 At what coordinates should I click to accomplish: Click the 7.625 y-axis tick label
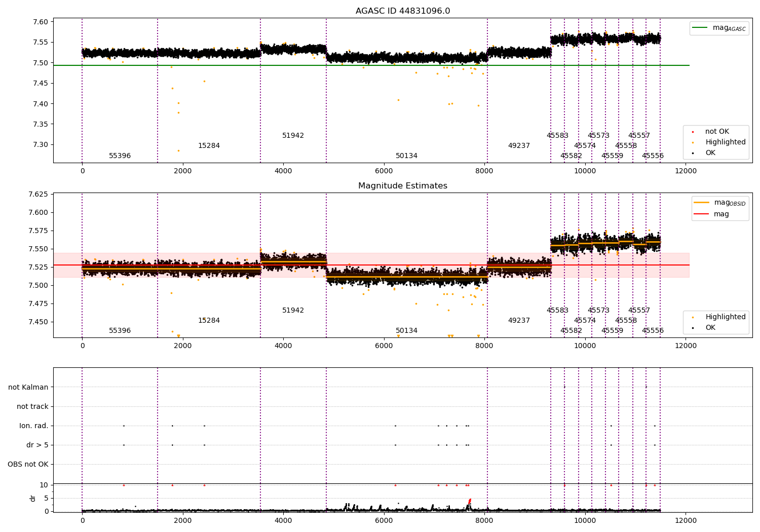click(38, 195)
